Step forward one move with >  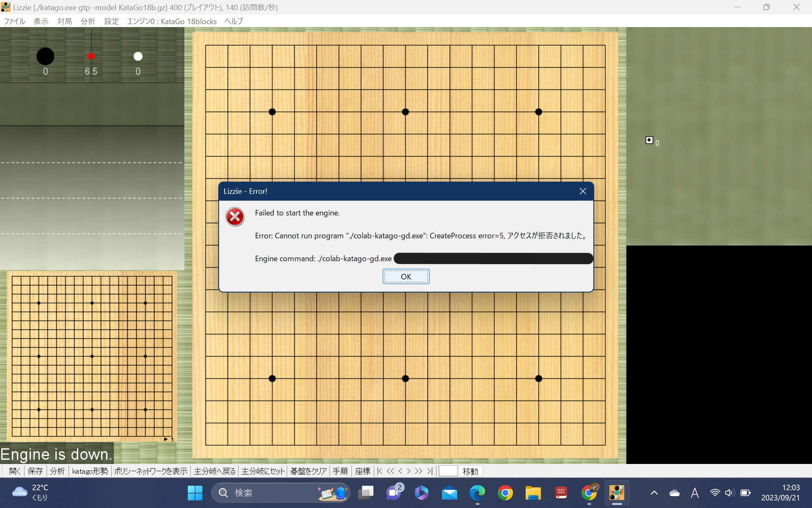coord(409,471)
